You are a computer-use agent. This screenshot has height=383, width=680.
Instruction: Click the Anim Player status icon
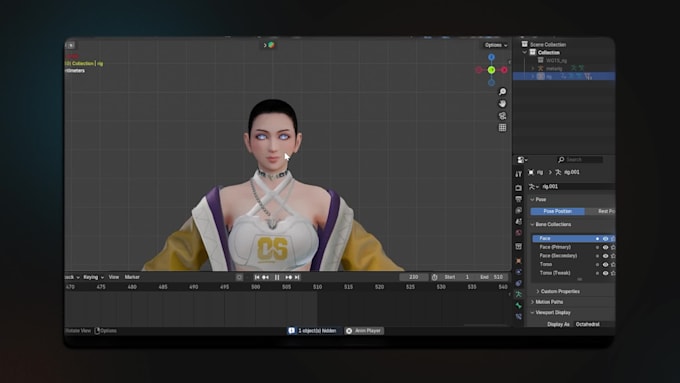point(349,331)
